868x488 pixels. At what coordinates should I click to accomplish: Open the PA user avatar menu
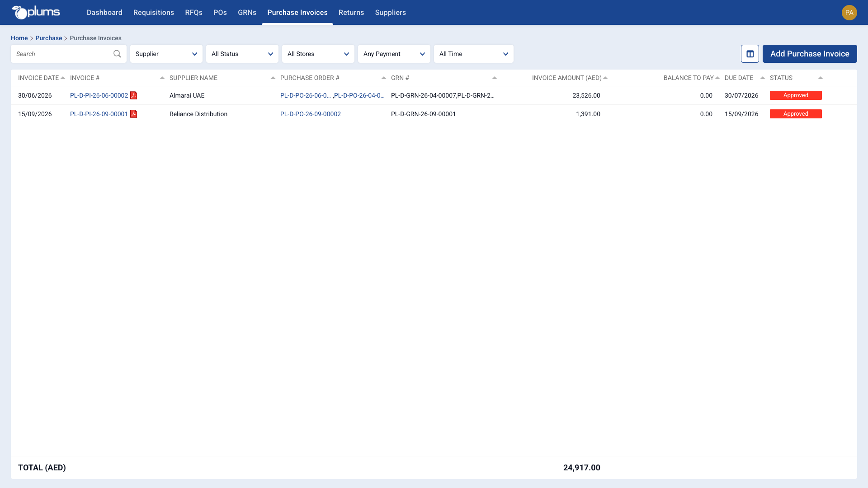849,13
